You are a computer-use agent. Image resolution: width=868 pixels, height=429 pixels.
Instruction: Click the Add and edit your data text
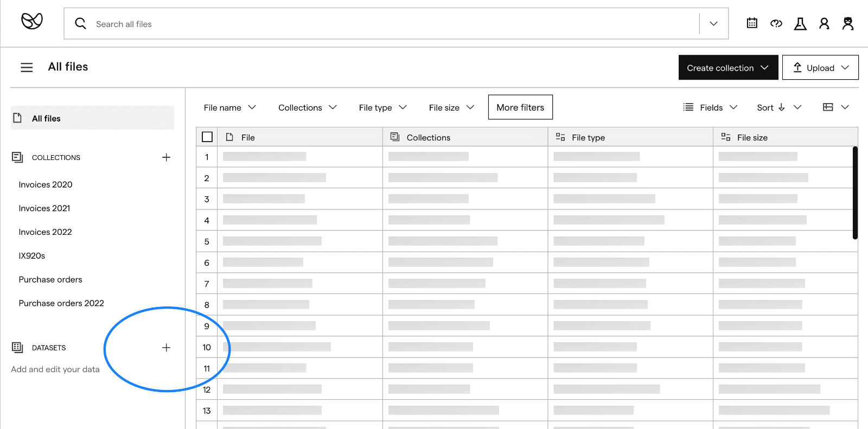[x=55, y=369]
